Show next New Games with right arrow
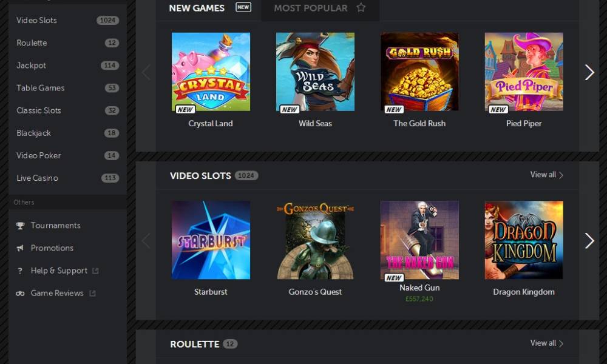607x364 pixels. 589,72
